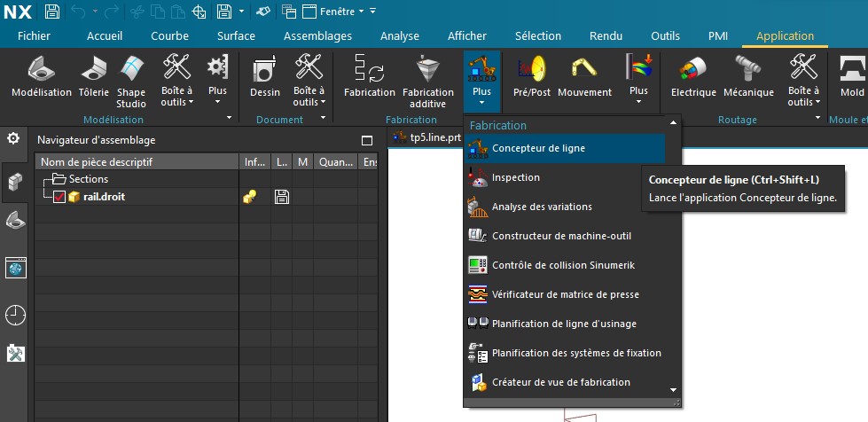Select Analyse des variations menu item

tap(564, 207)
